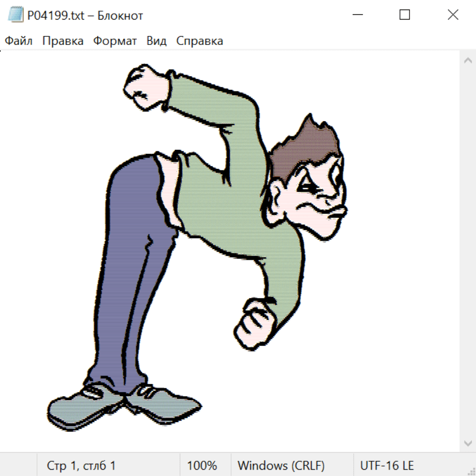Click the 100% zoom indicator
This screenshot has height=476, width=476.
(202, 466)
